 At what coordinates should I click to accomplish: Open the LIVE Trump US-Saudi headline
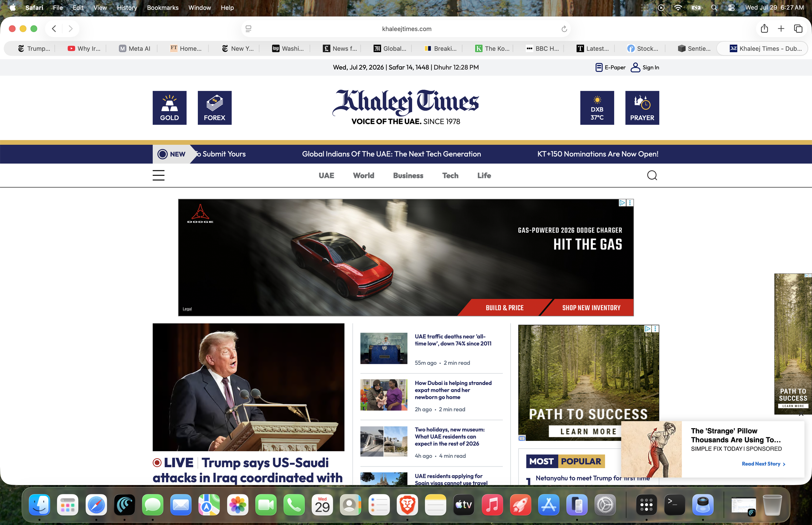(248, 470)
